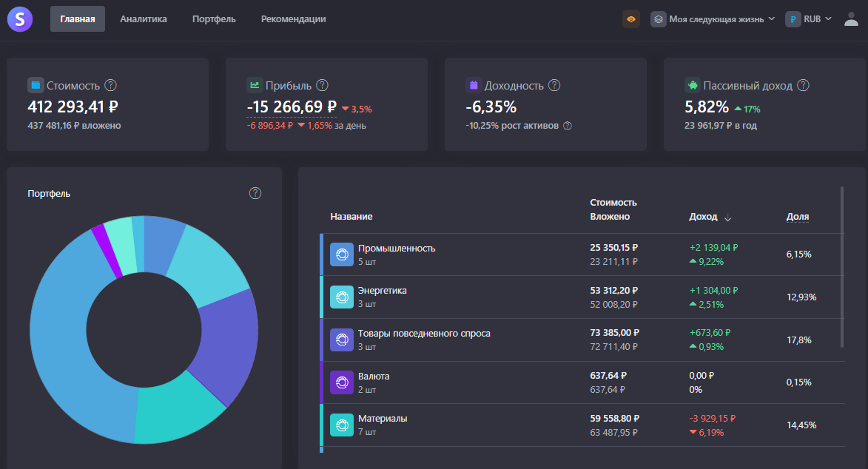The height and width of the screenshot is (469, 868).
Task: Click help icon next to Стоимость
Action: 111,85
